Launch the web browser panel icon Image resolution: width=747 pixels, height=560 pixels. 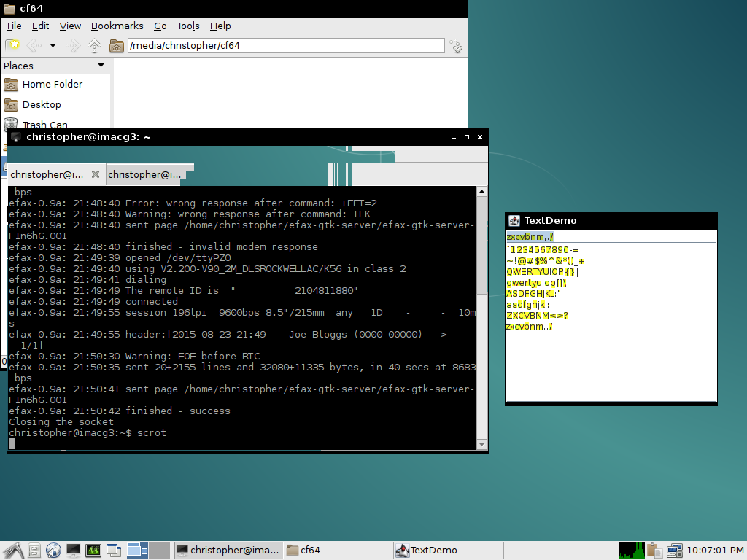[53, 551]
